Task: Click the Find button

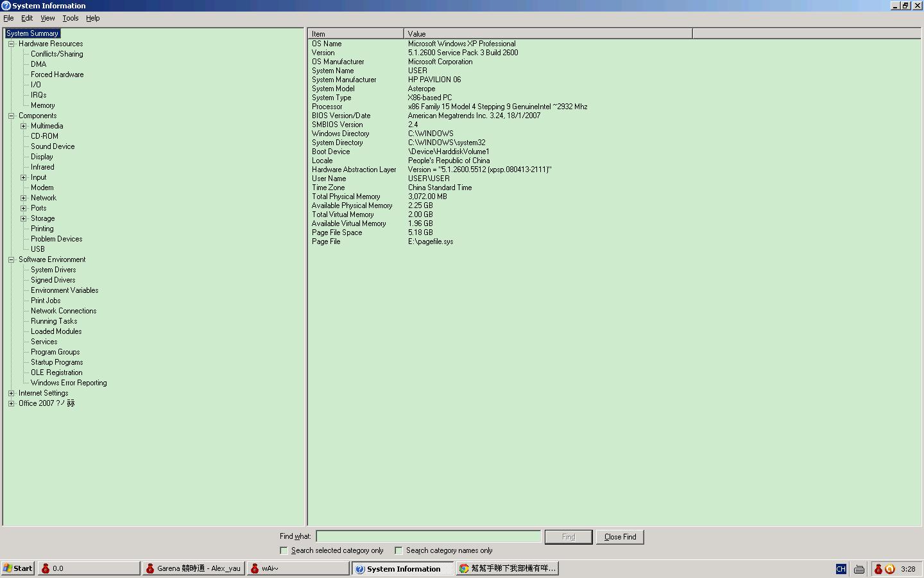Action: click(x=569, y=537)
